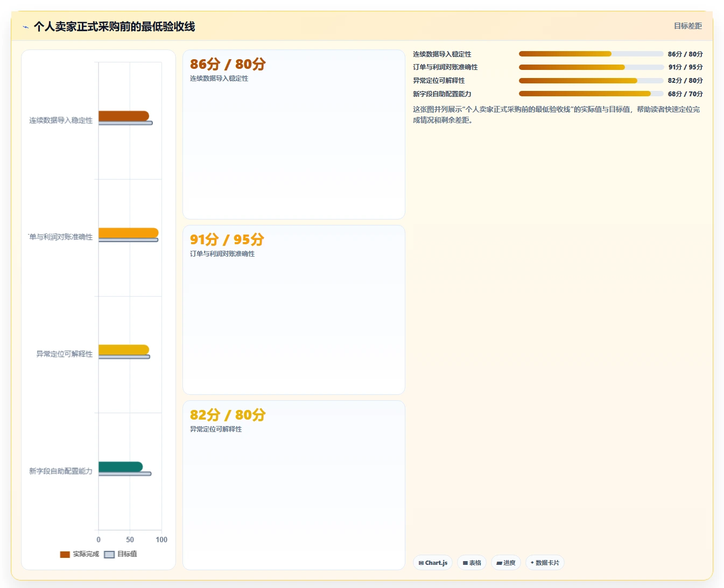Image resolution: width=724 pixels, height=588 pixels.
Task: Open the 91分 / 95分 data card
Action: [294, 310]
